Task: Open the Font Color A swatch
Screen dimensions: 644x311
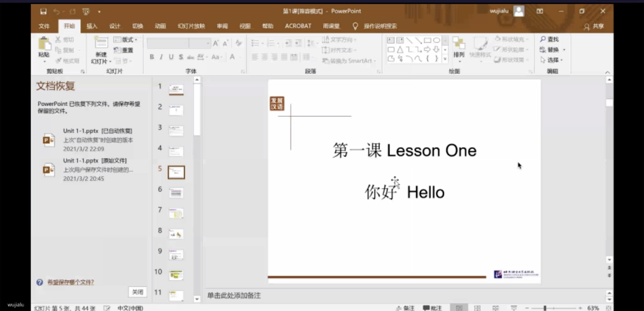Action: tap(232, 57)
